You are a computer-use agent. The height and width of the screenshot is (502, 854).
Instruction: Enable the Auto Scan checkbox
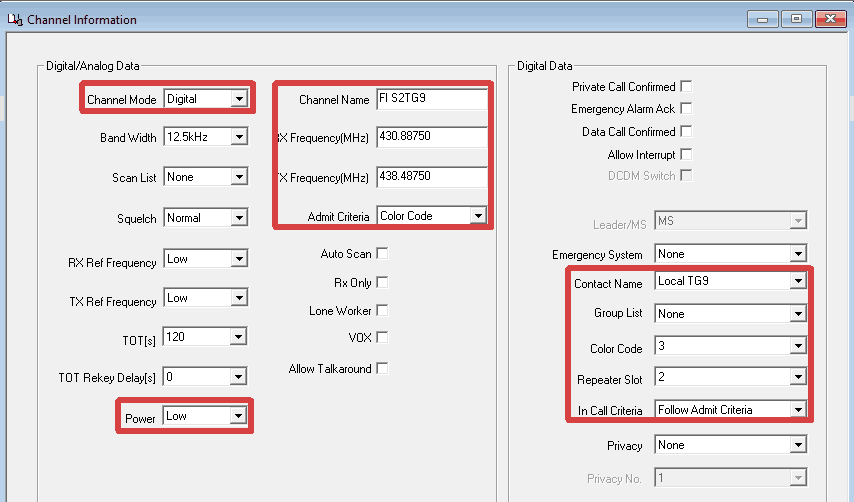tap(382, 254)
